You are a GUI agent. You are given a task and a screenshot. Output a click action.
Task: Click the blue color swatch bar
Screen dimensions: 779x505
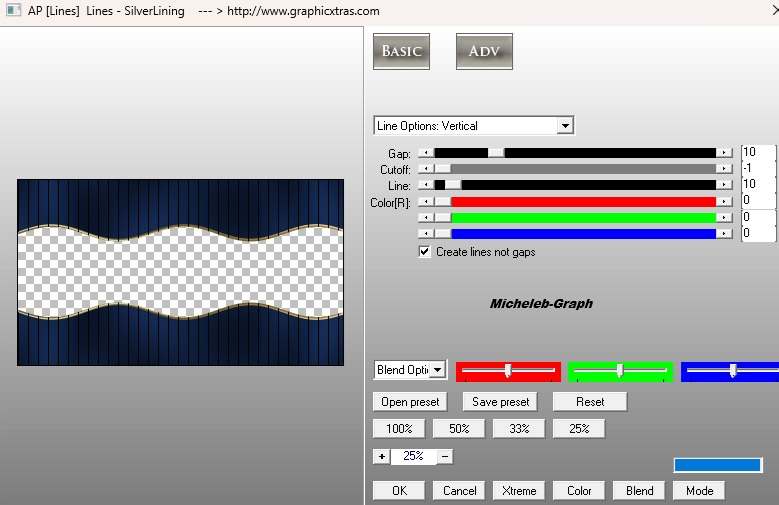pyautogui.click(x=717, y=465)
